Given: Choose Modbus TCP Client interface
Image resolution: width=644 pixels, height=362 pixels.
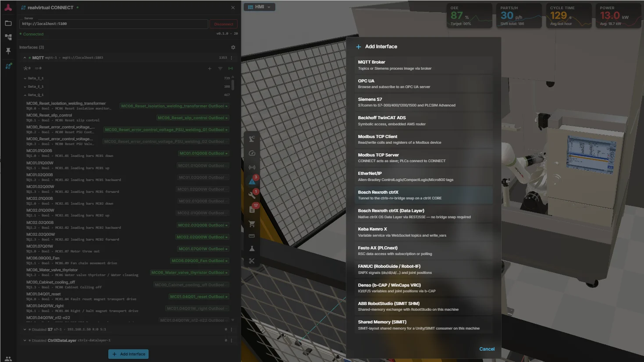Looking at the screenshot, I should click(x=423, y=139).
